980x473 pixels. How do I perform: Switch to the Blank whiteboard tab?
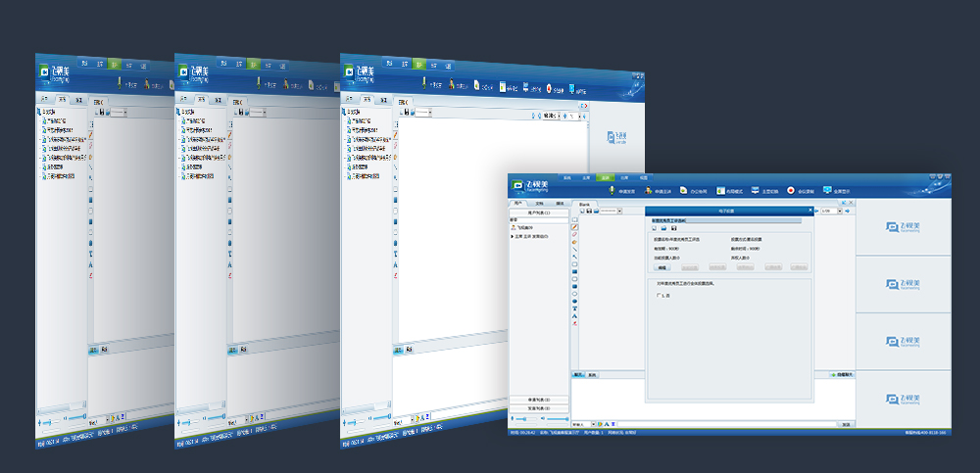[x=584, y=203]
